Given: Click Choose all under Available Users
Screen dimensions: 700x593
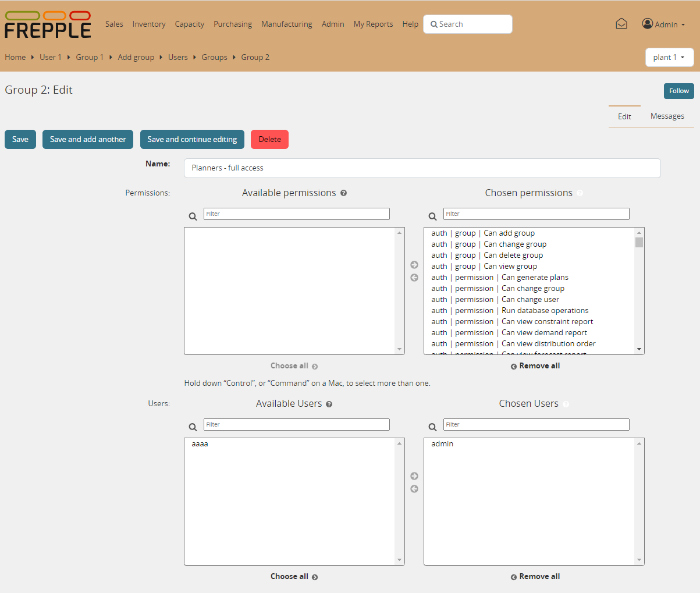Looking at the screenshot, I should [294, 577].
